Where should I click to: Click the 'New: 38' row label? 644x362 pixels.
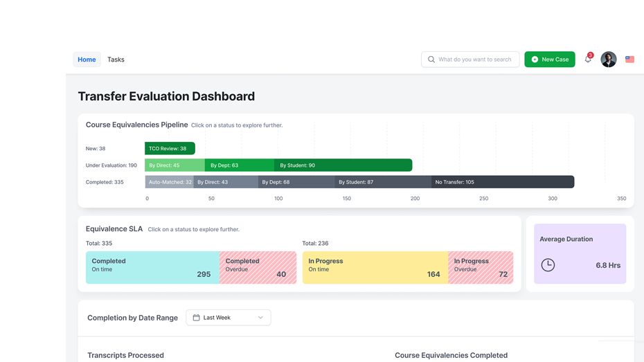[x=96, y=149]
